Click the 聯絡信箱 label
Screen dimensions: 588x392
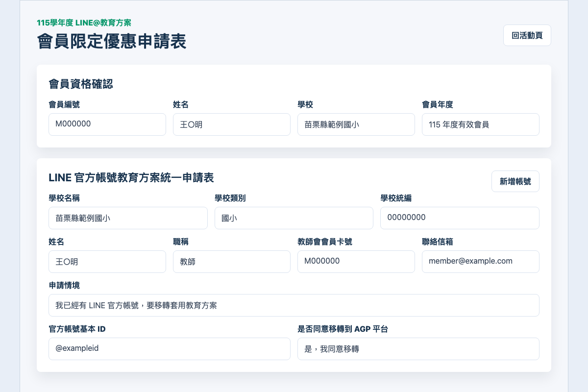click(x=438, y=242)
